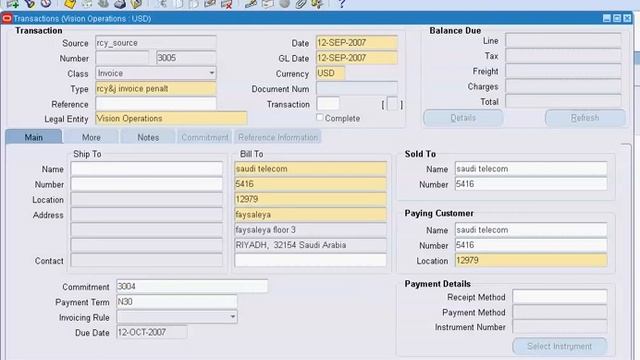Click the Payment Term N30 field

(177, 302)
